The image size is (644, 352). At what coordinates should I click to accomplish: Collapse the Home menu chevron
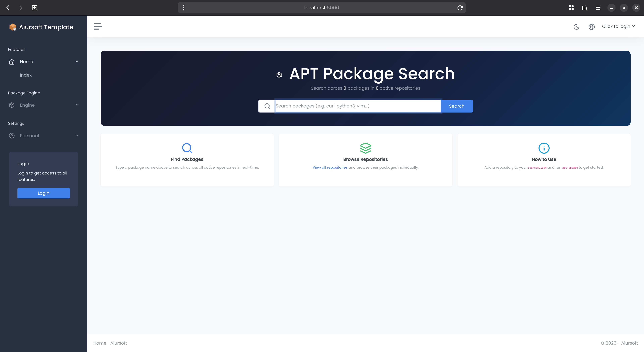[77, 62]
